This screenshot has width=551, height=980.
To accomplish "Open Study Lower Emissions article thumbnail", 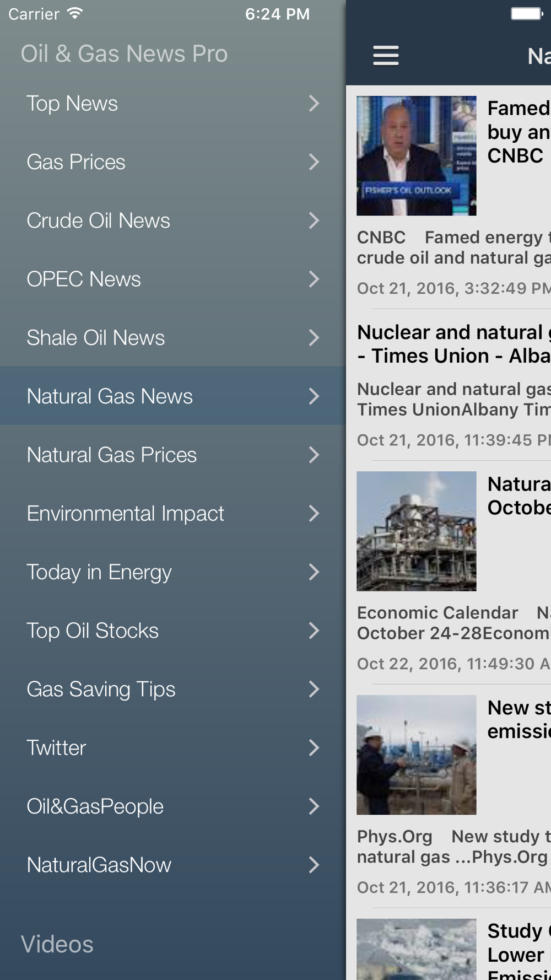I will tap(417, 949).
